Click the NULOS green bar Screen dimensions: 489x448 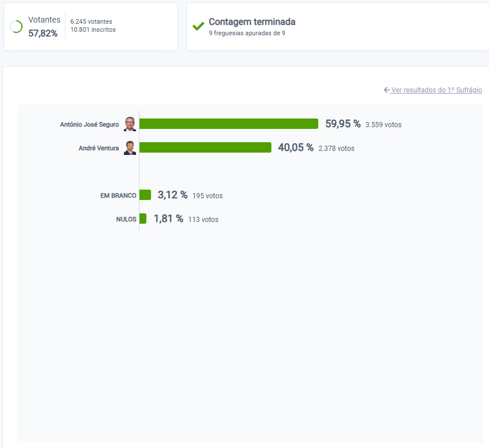tap(143, 219)
